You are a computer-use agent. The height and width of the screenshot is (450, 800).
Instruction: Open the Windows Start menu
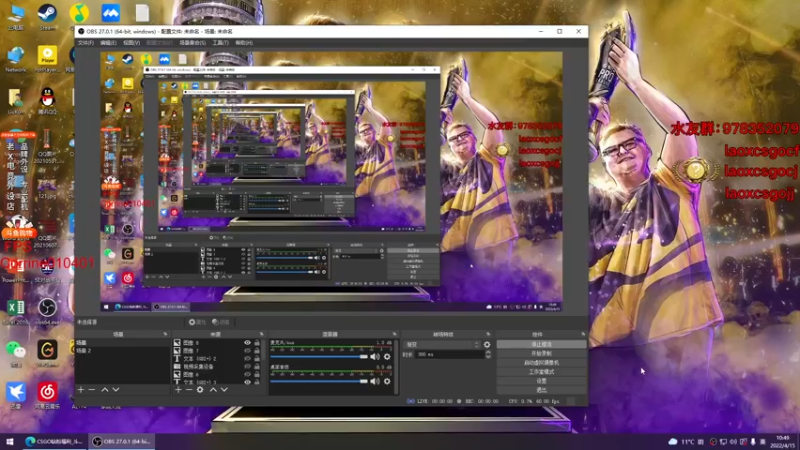click(10, 441)
